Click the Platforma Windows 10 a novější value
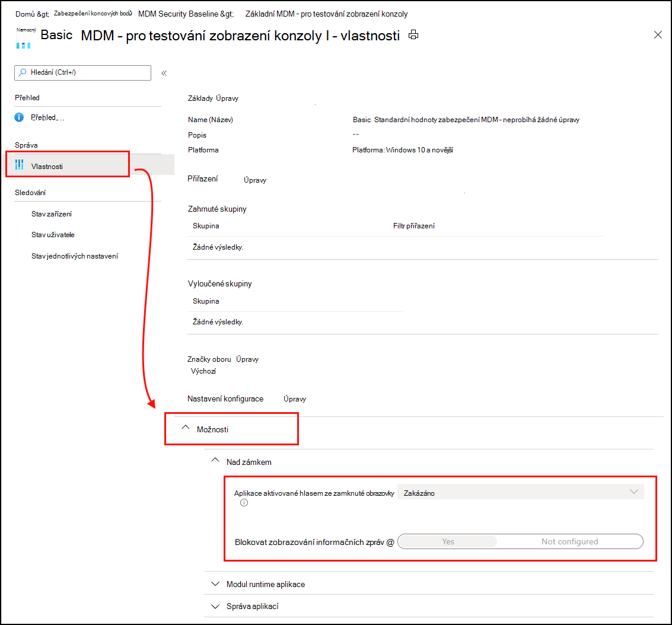This screenshot has height=625, width=672. point(402,150)
